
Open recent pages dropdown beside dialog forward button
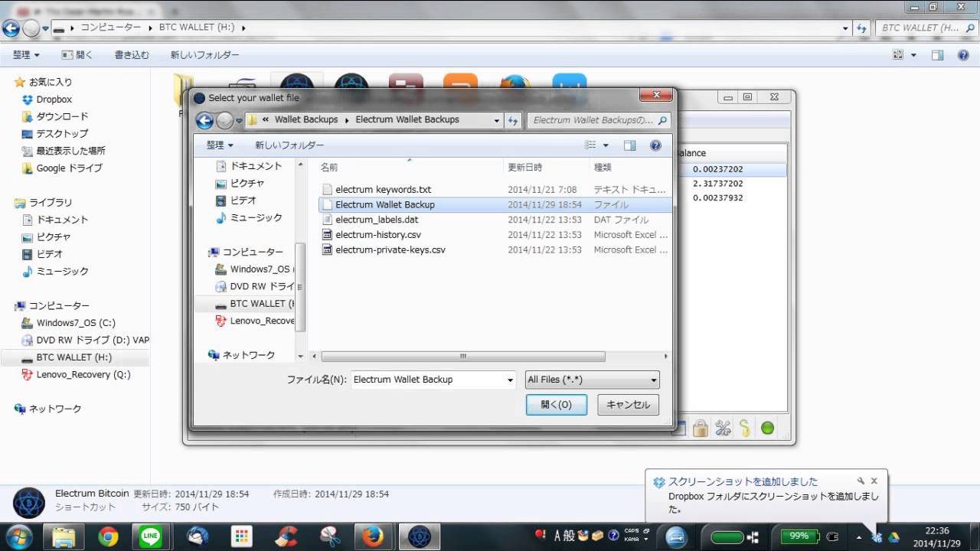click(x=239, y=120)
